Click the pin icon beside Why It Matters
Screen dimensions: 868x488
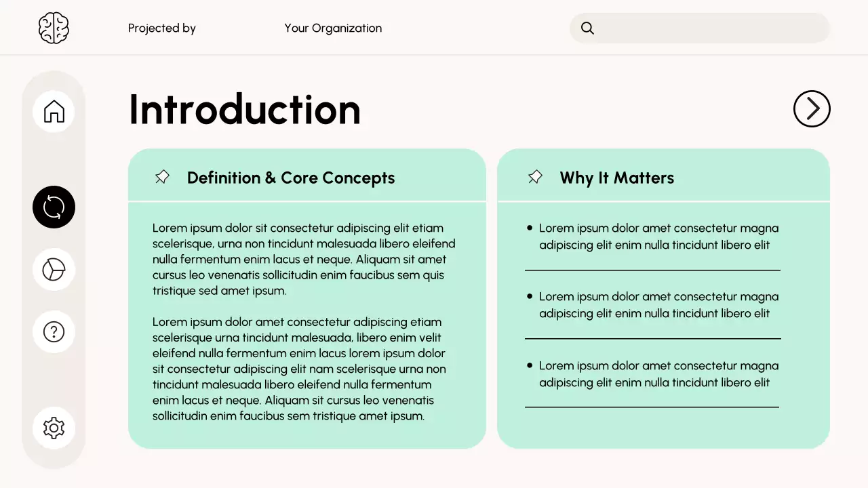point(535,178)
